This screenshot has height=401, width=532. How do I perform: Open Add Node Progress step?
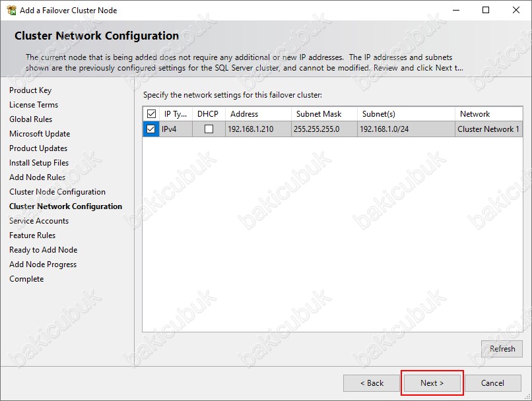(x=43, y=264)
